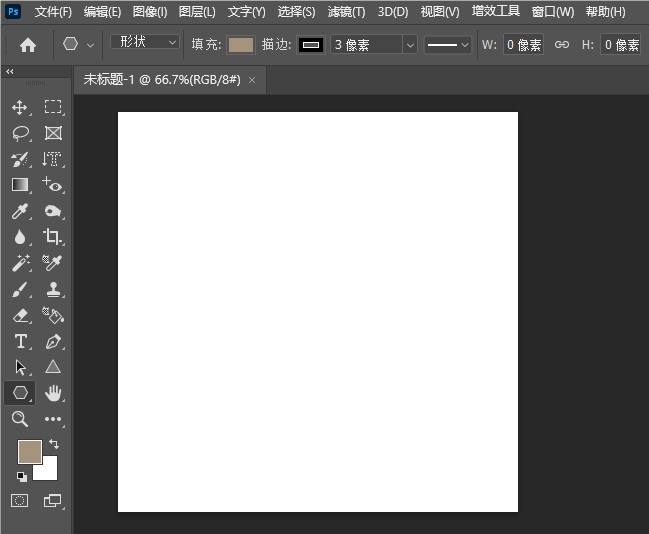Viewport: 649px width, 534px height.
Task: Select the Eyedropper tool
Action: (20, 211)
